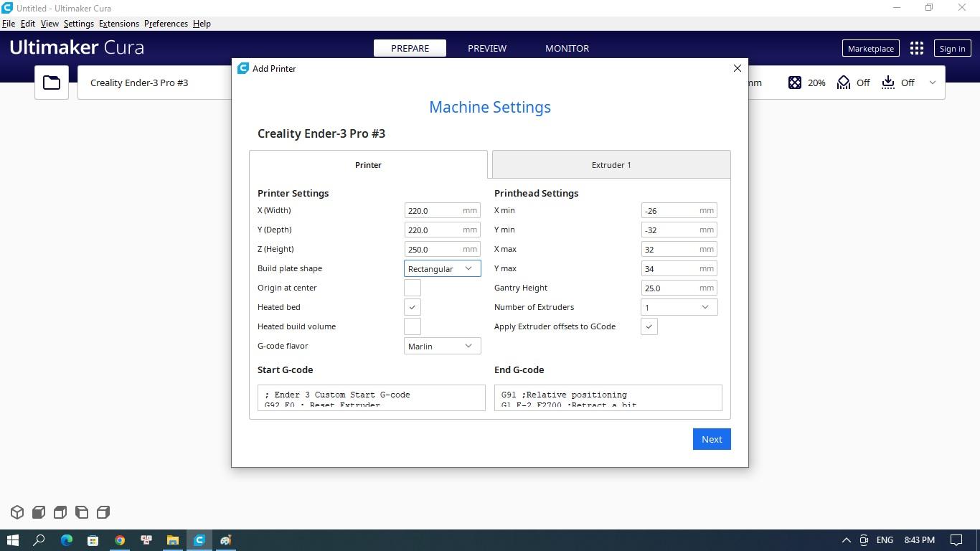
Task: Switch to the 3D view cube icon
Action: (17, 512)
